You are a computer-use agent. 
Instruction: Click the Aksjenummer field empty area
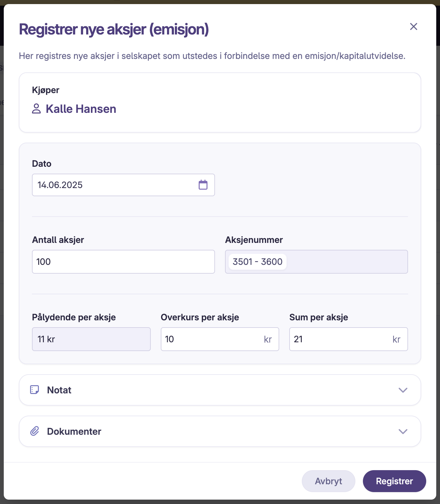(346, 262)
